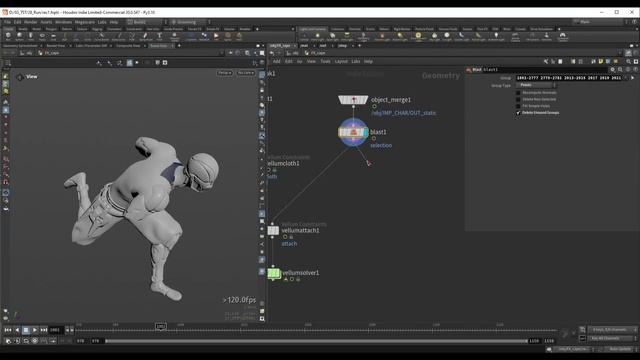Toggle Delete Non Selected checkbox
The image size is (640, 360).
click(x=518, y=99)
